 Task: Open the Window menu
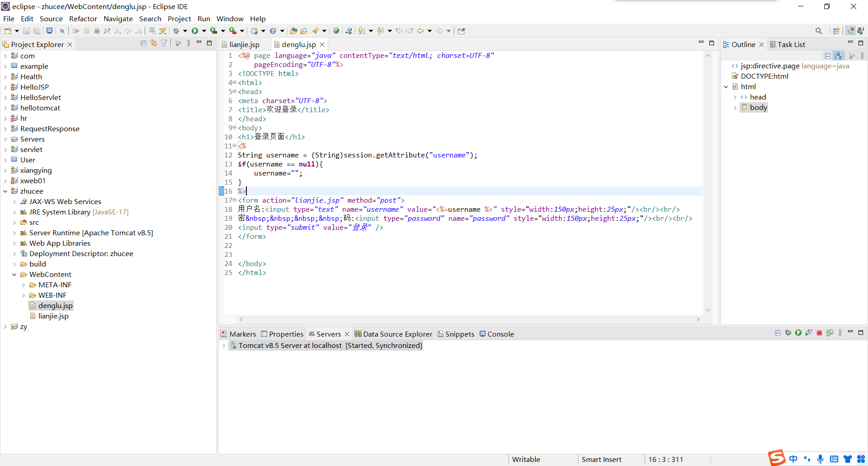(230, 19)
